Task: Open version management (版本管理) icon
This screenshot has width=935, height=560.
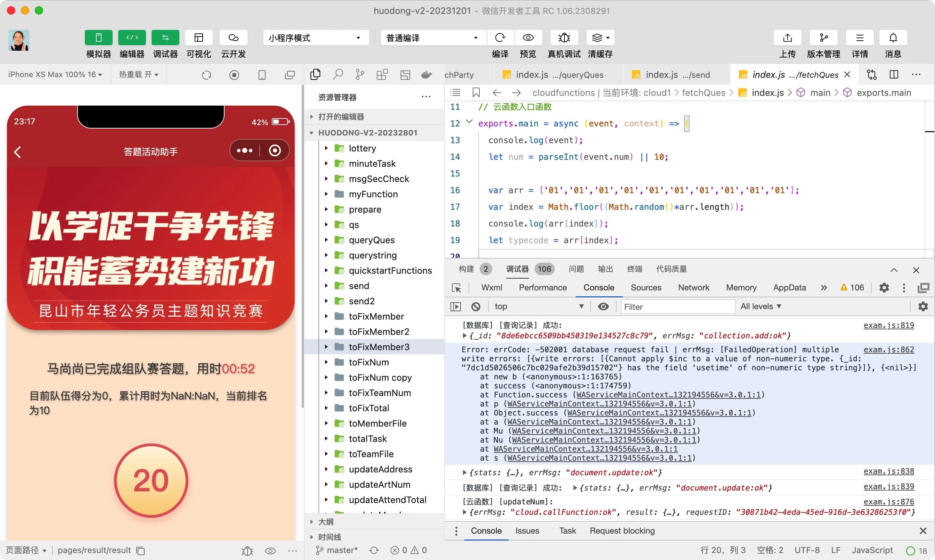Action: coord(823,38)
